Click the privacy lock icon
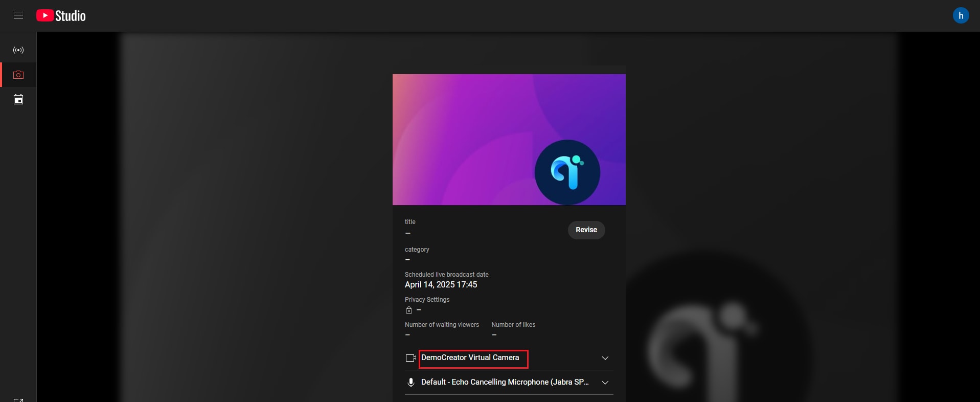 click(x=409, y=310)
